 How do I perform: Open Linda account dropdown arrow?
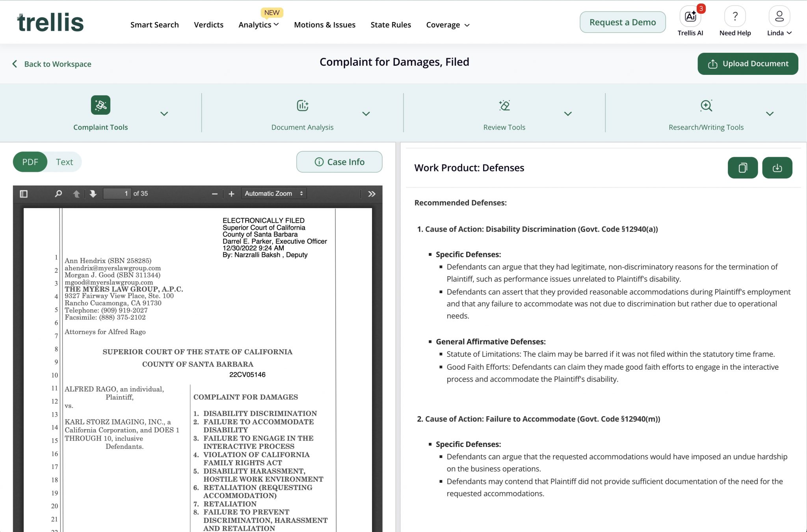click(x=789, y=33)
